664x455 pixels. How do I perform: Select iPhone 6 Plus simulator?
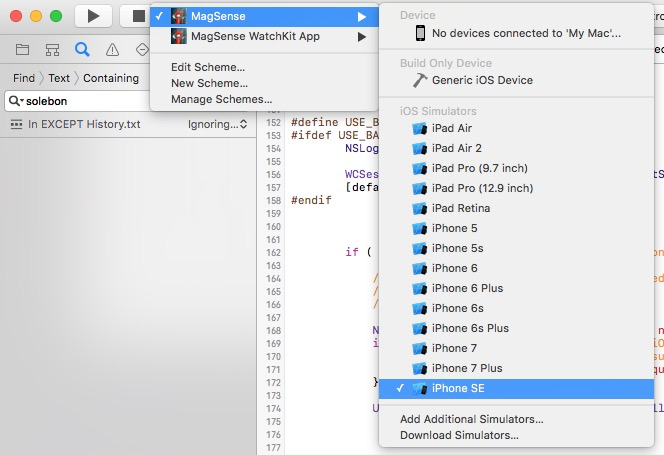click(516, 288)
